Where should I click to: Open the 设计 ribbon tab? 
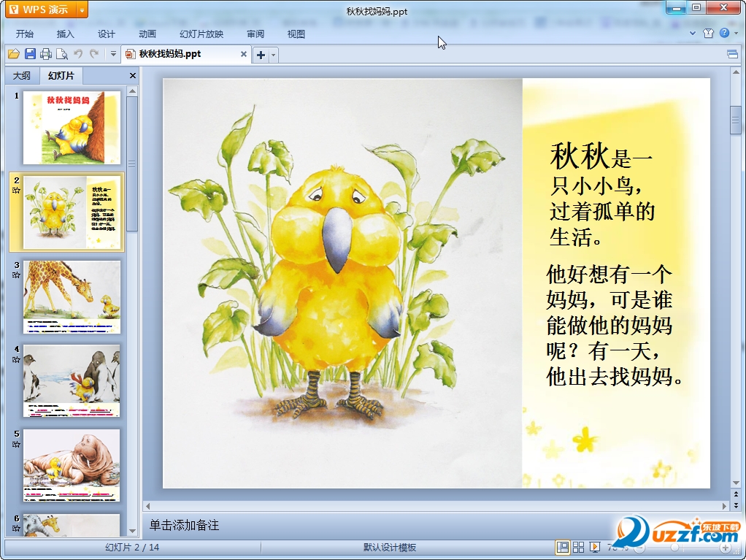pos(106,34)
